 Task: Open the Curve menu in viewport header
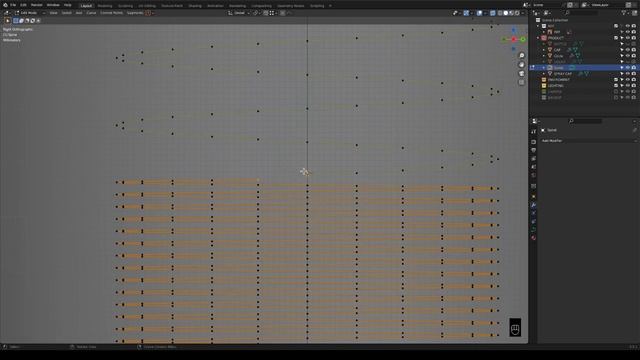coord(91,13)
